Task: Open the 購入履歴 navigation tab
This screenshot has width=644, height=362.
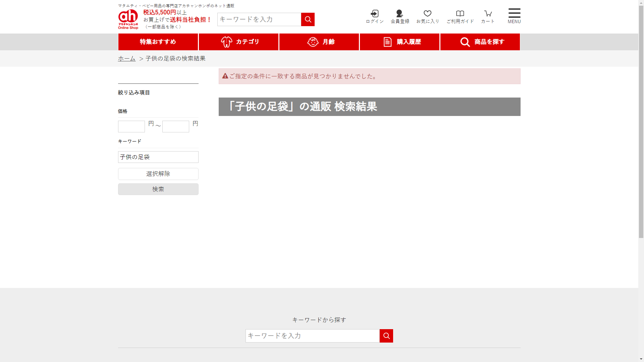Action: (x=399, y=42)
